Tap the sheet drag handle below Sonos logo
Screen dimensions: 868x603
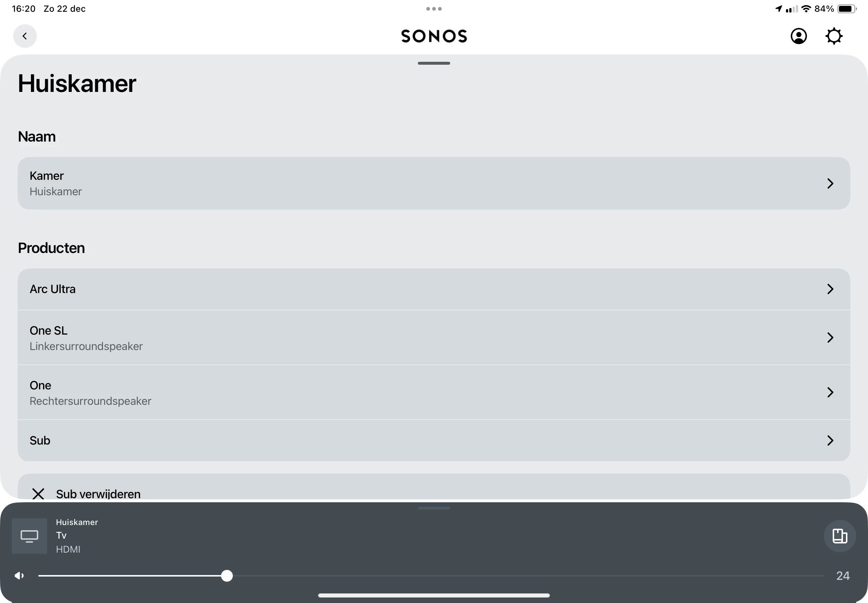click(x=434, y=63)
